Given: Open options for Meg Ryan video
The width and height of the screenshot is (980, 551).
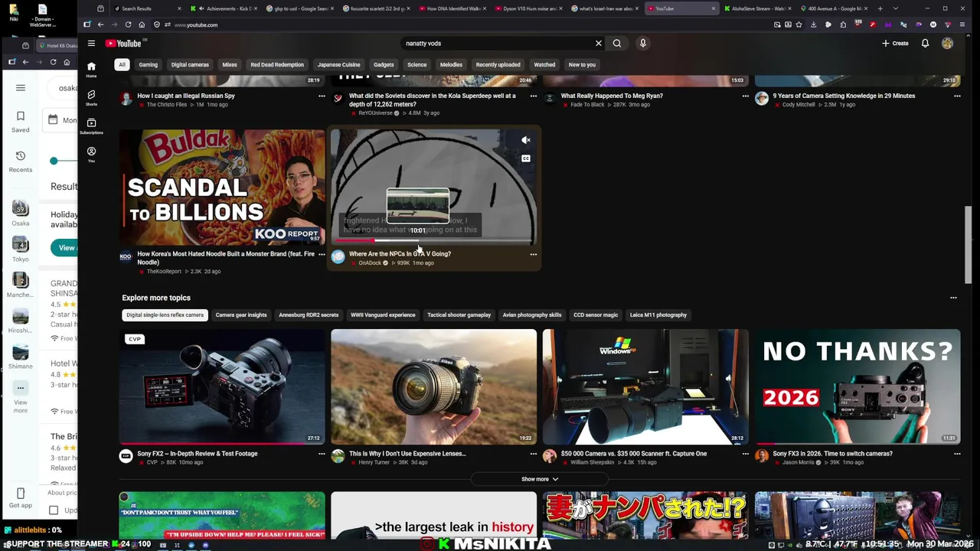Looking at the screenshot, I should (745, 96).
